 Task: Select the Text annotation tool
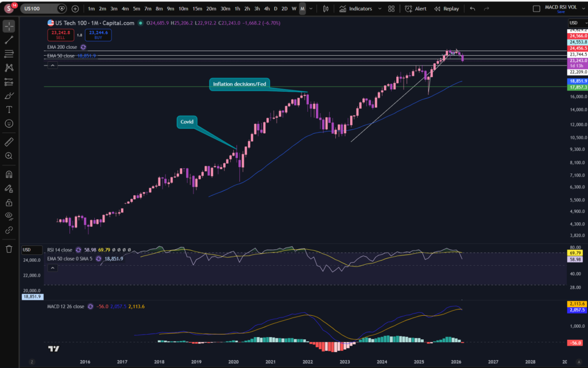coord(9,110)
